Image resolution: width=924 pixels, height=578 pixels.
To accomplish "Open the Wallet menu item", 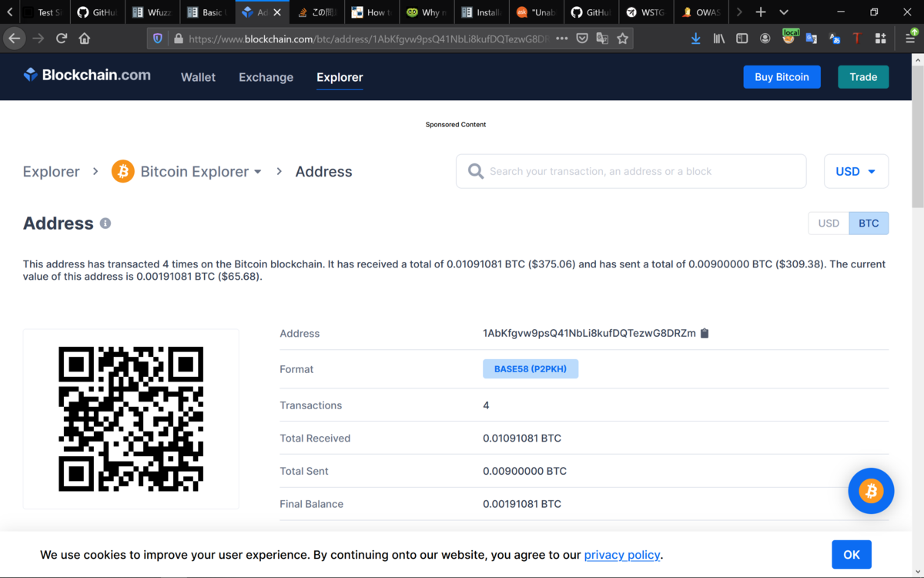I will (198, 77).
